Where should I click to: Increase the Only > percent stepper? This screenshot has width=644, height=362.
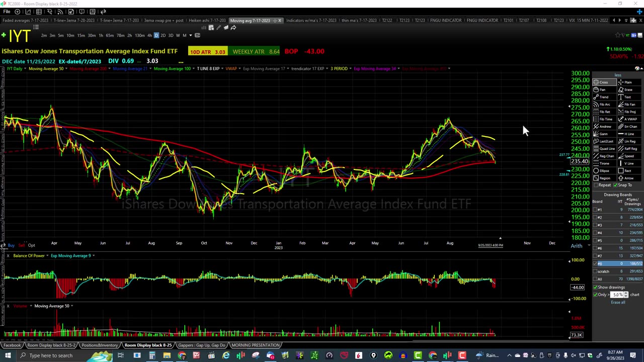point(626,294)
